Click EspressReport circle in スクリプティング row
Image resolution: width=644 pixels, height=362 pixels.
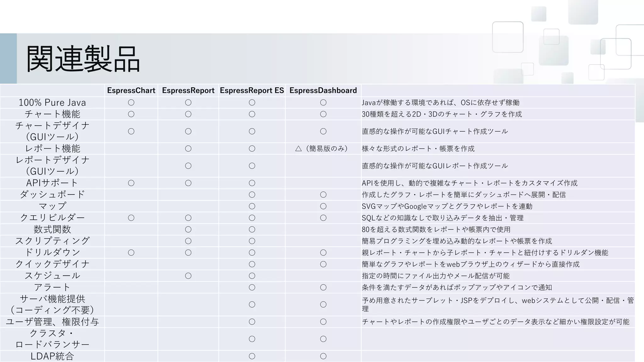click(188, 241)
